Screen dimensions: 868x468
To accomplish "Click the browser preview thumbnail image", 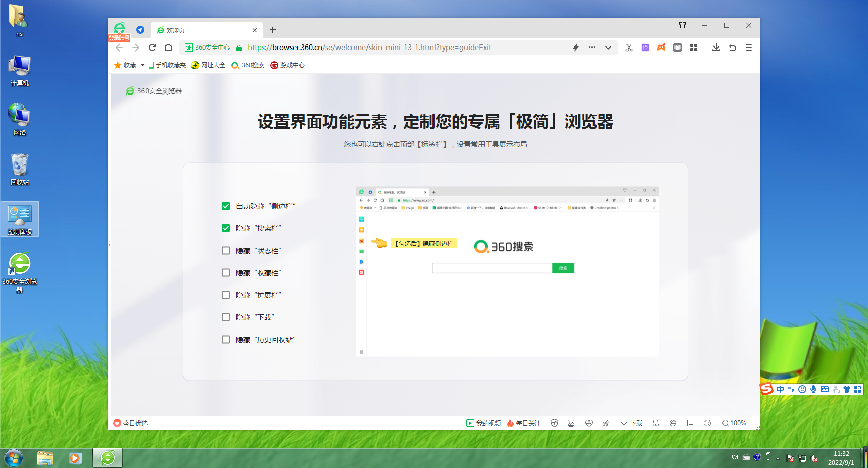I will [x=508, y=272].
